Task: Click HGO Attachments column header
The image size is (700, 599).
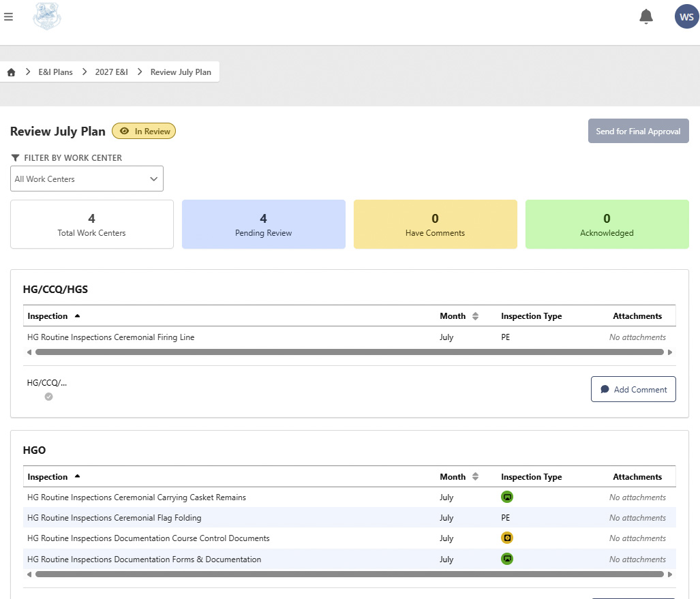Action: pyautogui.click(x=637, y=477)
